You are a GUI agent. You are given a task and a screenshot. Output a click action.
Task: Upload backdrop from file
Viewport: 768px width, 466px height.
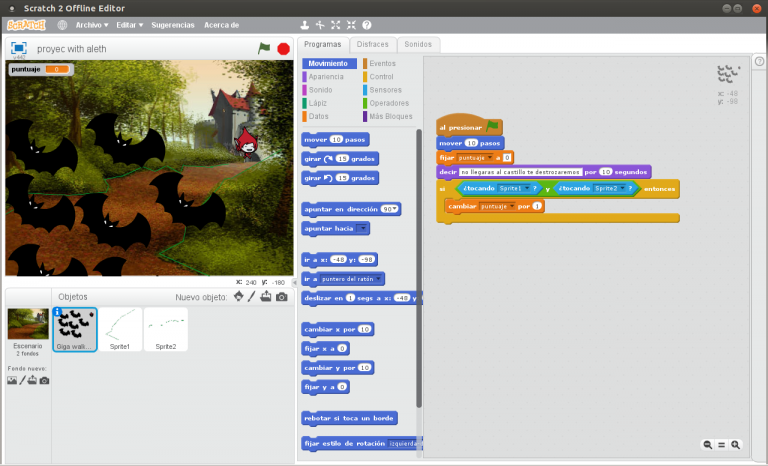[32, 380]
